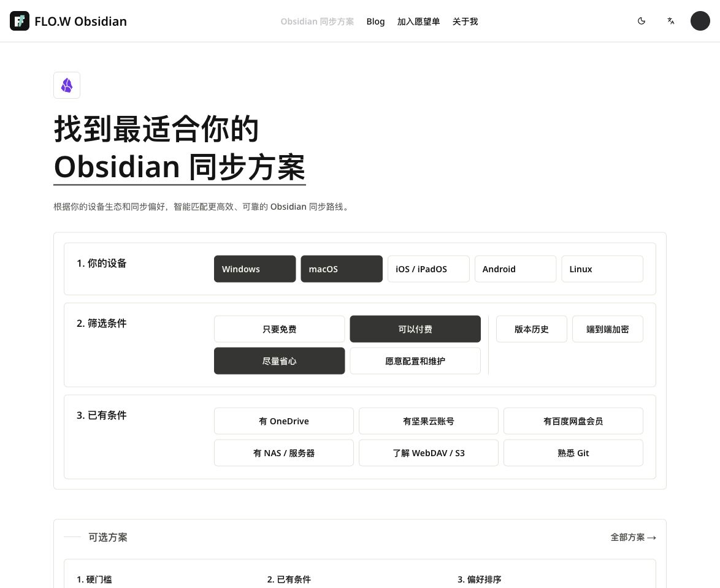720x588 pixels.
Task: Choose 愿意配置和维护 filter
Action: coord(415,361)
